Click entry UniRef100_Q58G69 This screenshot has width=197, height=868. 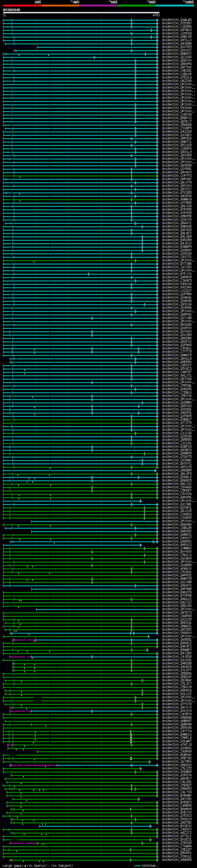point(177,125)
